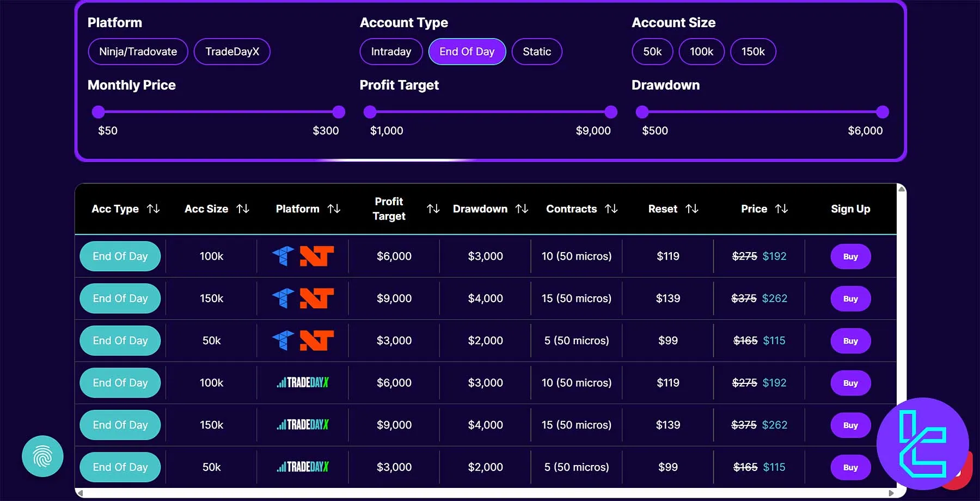Screen dimensions: 980x501
Task: Click Buy for the 50k TradeDayX account
Action: (850, 467)
